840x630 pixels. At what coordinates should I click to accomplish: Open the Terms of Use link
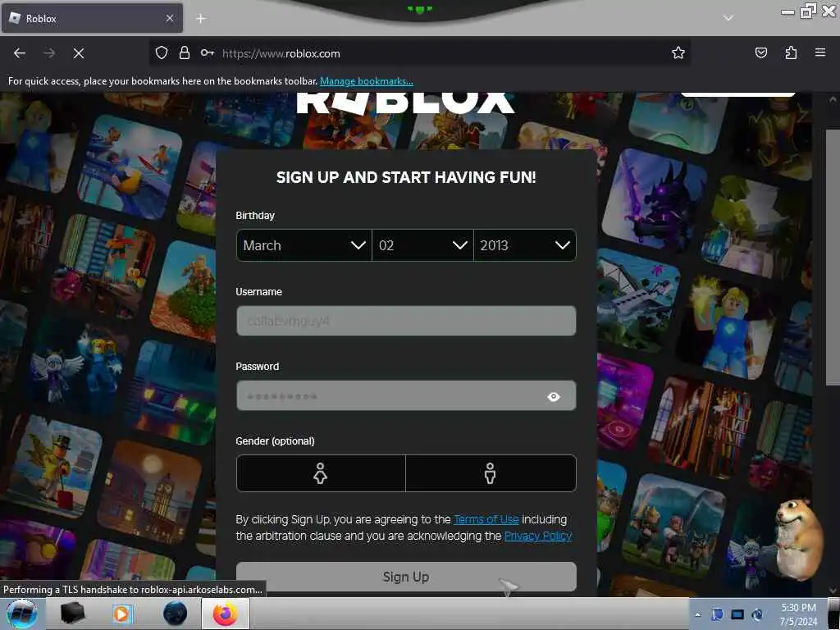486,519
